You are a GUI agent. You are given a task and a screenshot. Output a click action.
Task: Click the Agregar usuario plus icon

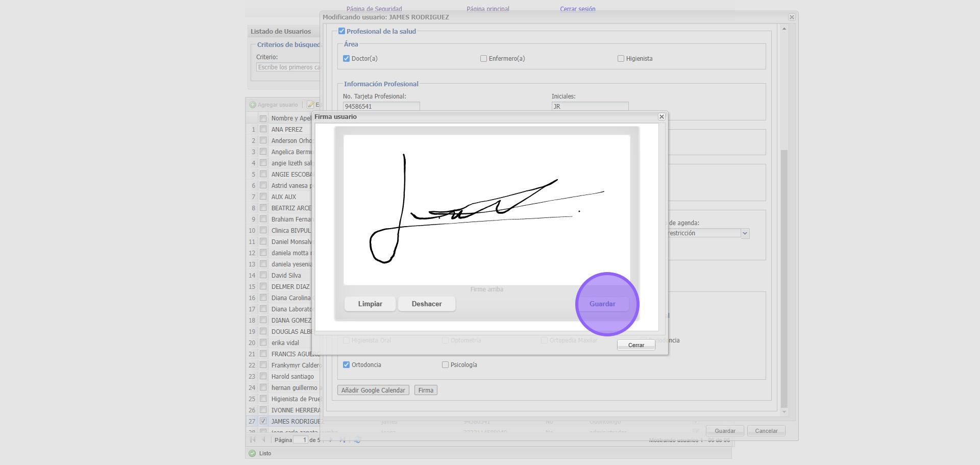pyautogui.click(x=253, y=105)
